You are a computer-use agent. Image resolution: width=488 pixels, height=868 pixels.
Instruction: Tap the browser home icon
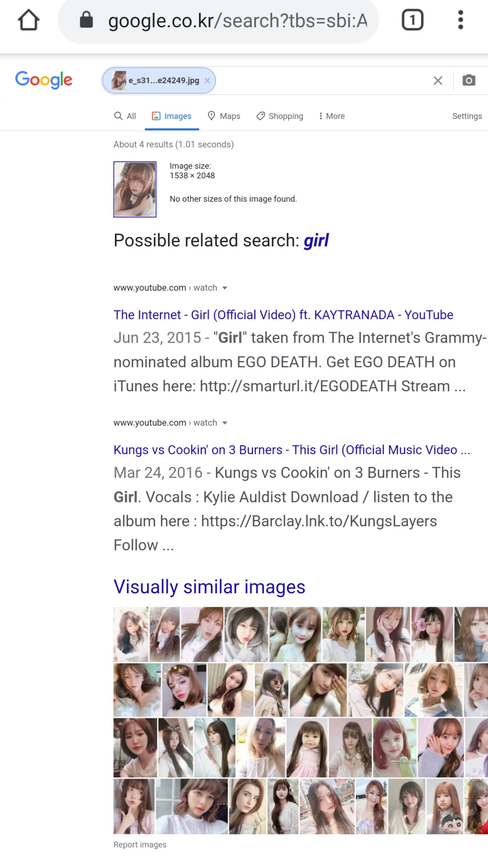pyautogui.click(x=29, y=20)
